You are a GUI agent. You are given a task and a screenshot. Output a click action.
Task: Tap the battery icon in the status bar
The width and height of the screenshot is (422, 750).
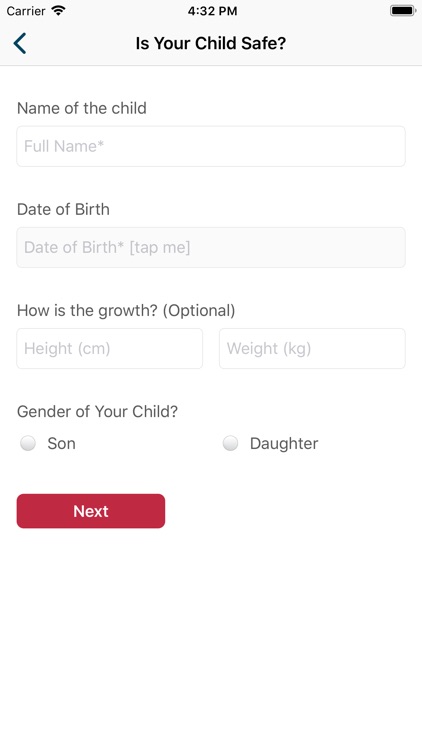point(402,11)
